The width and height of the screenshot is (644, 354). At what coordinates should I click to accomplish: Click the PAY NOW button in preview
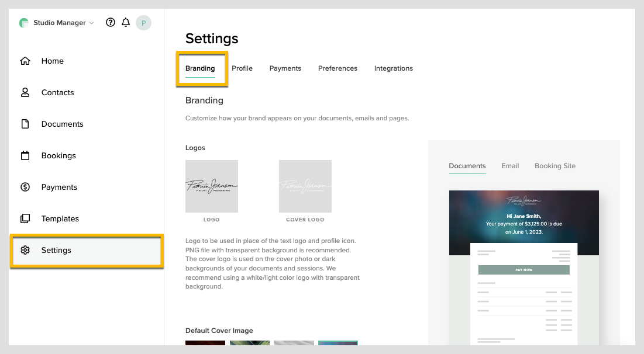pyautogui.click(x=524, y=270)
